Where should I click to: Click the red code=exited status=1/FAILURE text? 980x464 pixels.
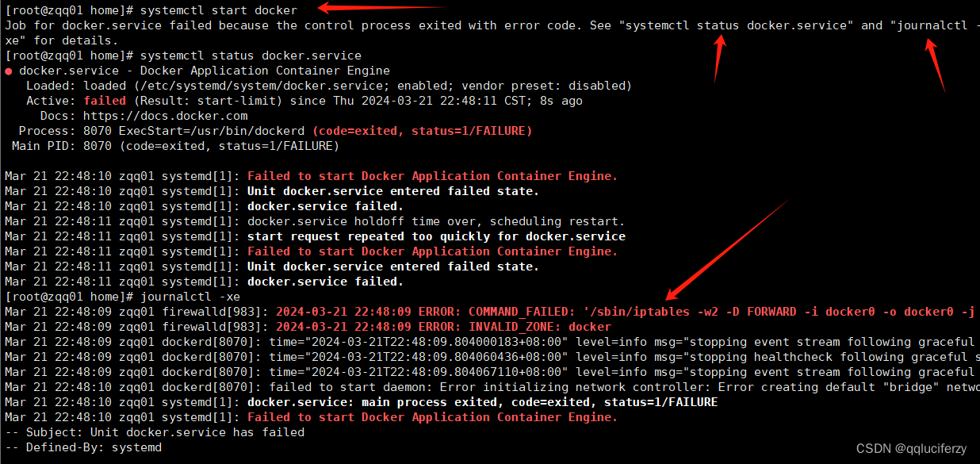coord(423,131)
